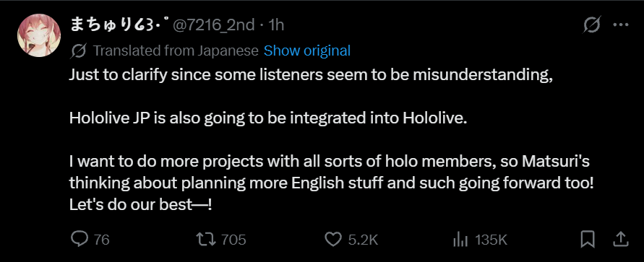Open the @7216_2nd handle
The width and height of the screenshot is (644, 262).
(213, 25)
